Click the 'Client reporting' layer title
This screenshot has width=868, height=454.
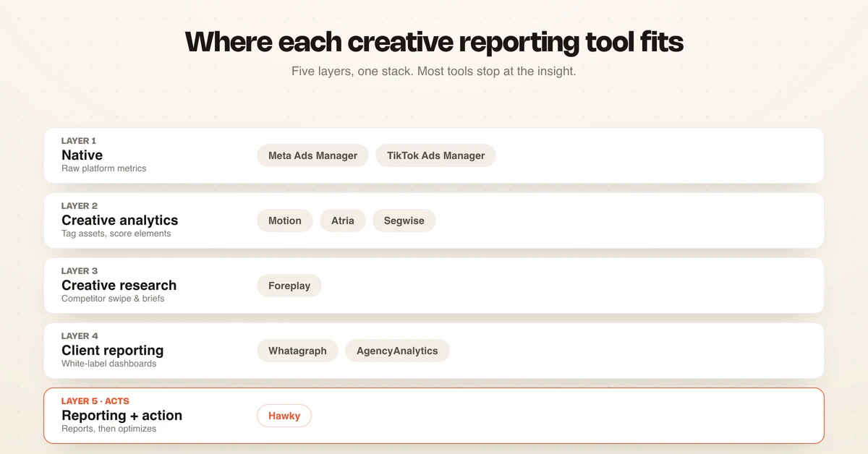(112, 350)
